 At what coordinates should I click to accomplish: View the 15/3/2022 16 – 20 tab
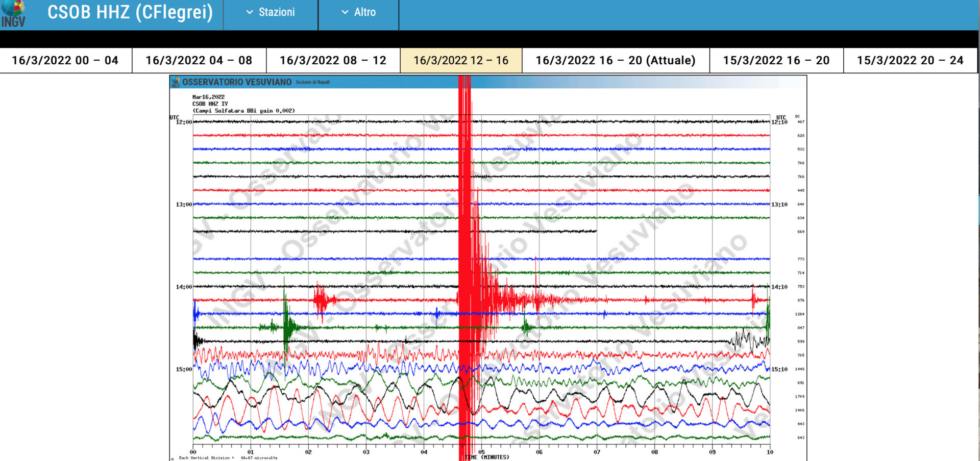coord(776,61)
